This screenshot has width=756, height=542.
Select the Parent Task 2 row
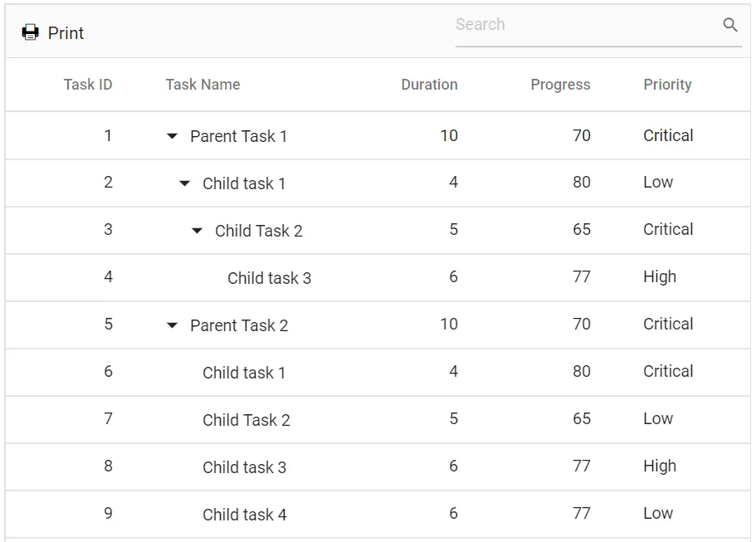coord(239,325)
